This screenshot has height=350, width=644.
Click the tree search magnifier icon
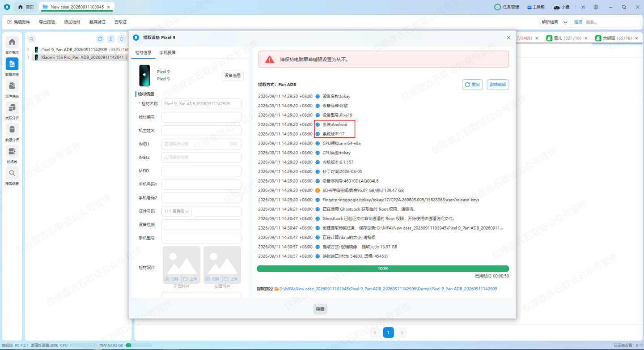click(32, 39)
